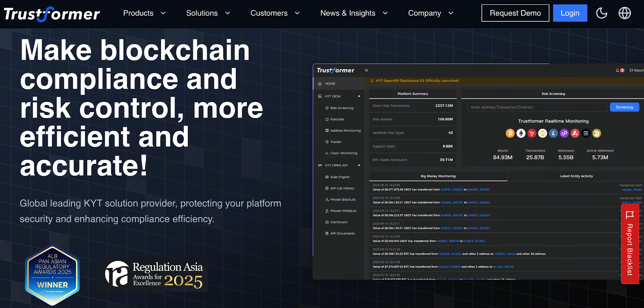
Task: Open sender address in the $6,071,675.89 USDT row
Action: pos(452,189)
